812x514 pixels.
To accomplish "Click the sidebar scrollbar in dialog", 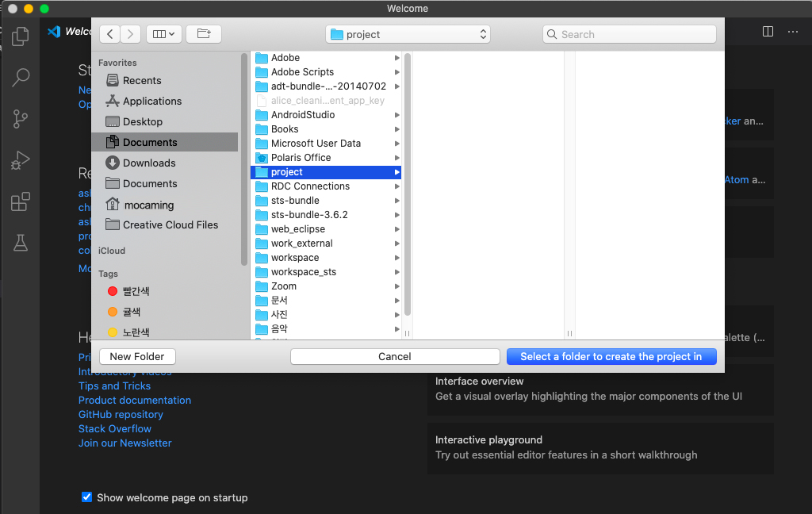I will coord(244,159).
